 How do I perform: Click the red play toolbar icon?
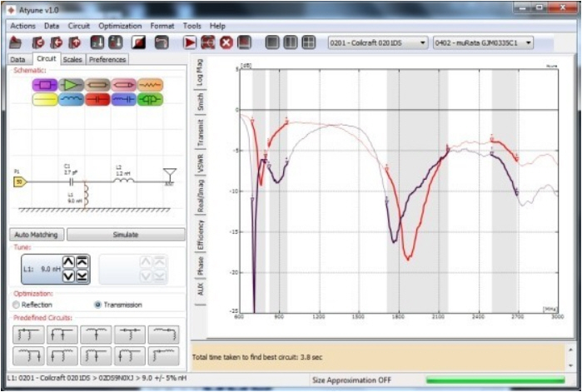(191, 42)
